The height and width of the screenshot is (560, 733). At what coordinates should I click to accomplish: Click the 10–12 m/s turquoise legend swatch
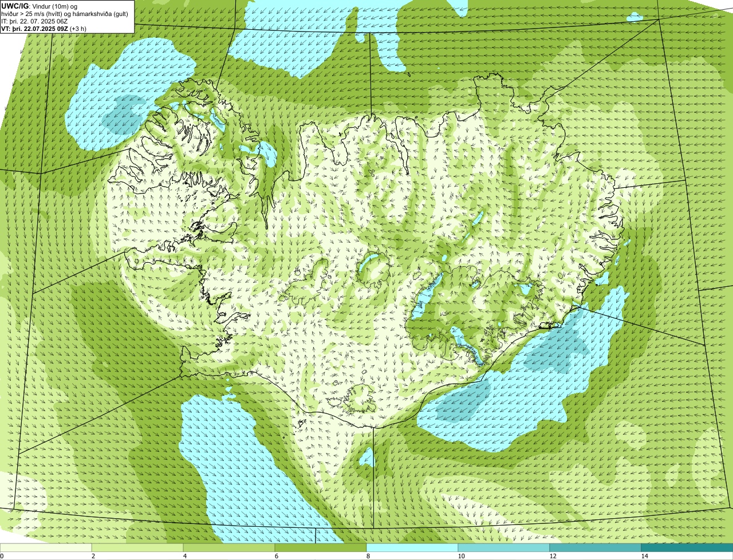(504, 547)
